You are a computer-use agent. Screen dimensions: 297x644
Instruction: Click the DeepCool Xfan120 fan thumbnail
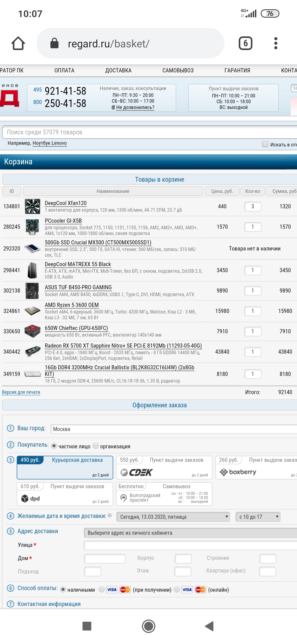32,206
